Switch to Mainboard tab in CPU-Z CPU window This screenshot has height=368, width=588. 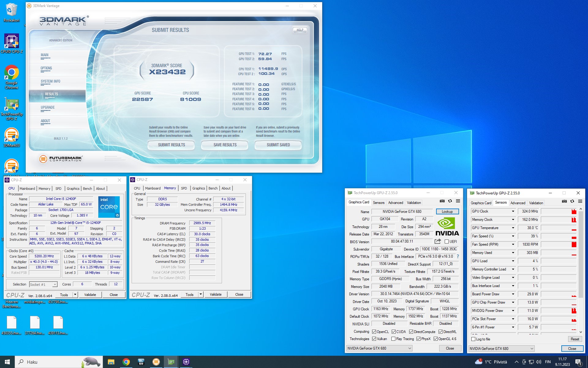(x=27, y=189)
